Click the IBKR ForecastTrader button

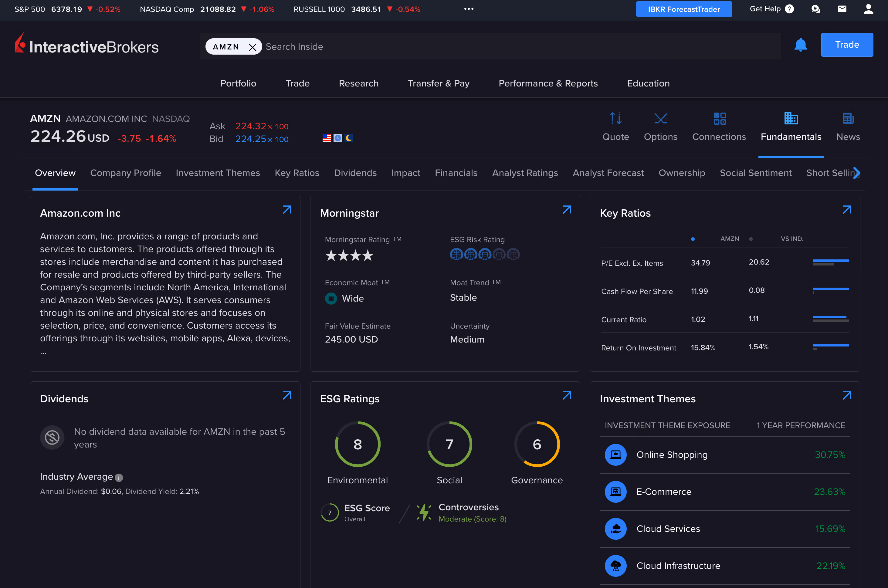684,9
